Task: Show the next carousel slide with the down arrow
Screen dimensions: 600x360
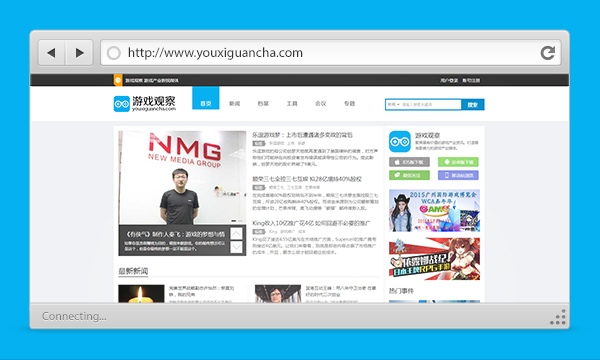Action: tap(236, 247)
